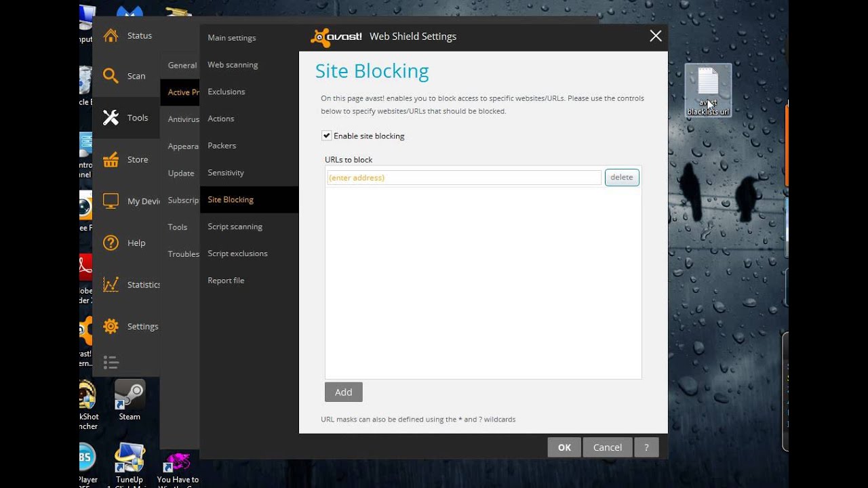Click the Scan magnifier icon
Image resolution: width=868 pixels, height=488 pixels.
pyautogui.click(x=111, y=76)
